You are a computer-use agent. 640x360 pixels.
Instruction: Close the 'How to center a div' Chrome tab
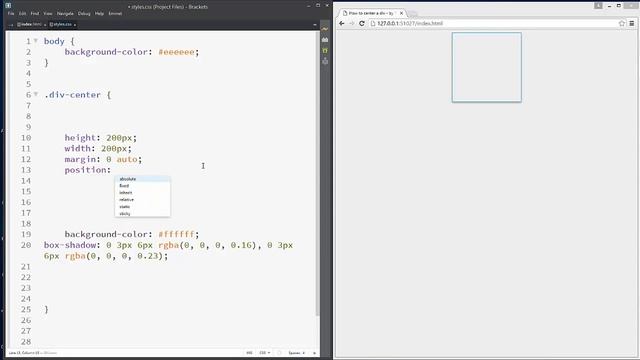pyautogui.click(x=401, y=13)
